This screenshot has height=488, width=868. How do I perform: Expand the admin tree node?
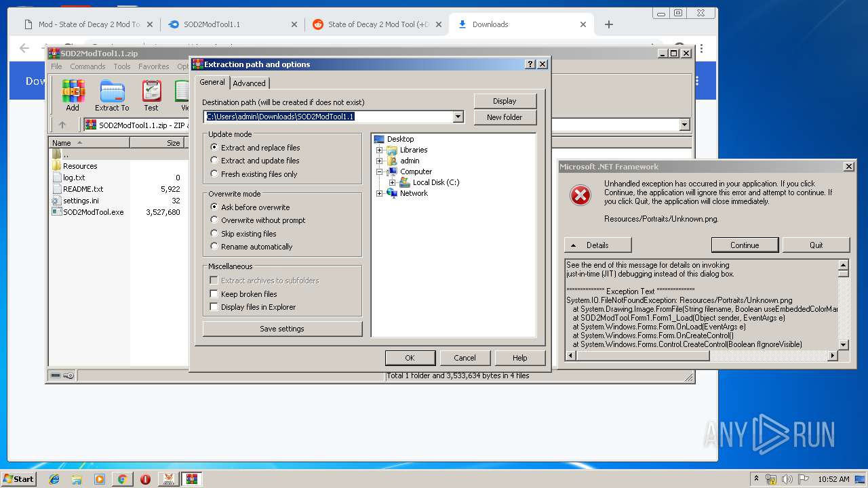point(380,161)
